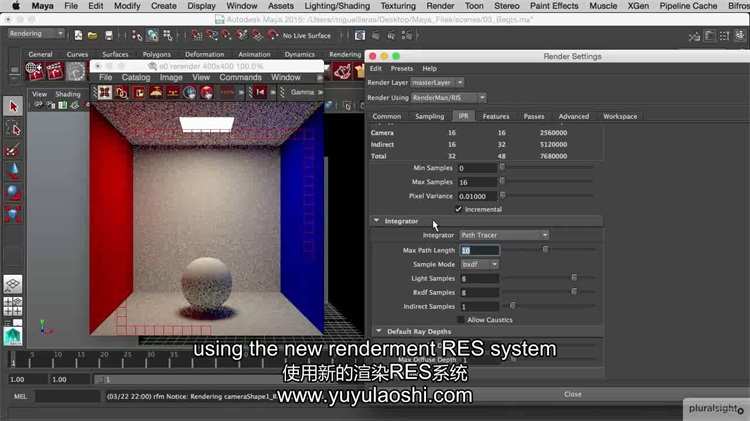Select the Lasso select tool
750x421 pixels.
13,128
